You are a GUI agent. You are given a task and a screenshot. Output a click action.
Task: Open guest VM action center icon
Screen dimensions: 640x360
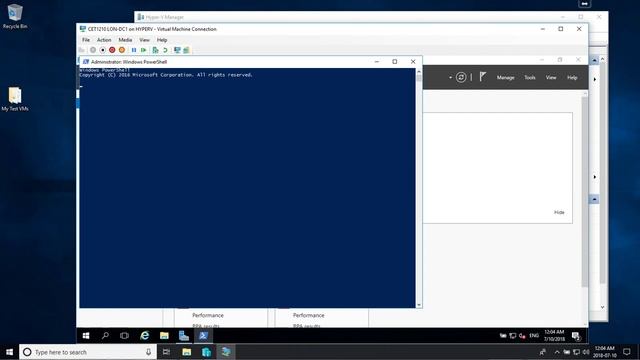tap(576, 336)
